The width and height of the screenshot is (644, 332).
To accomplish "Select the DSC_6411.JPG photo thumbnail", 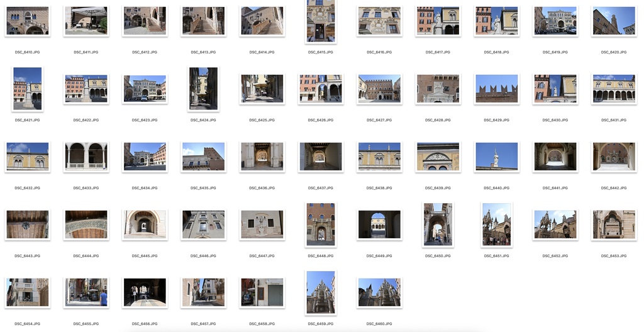I will (86, 21).
